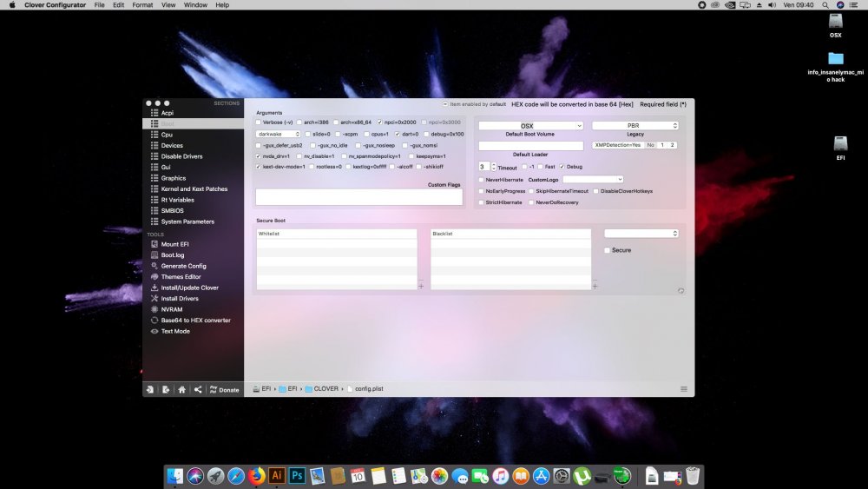Open Firefox from the Dock
Screen dimensions: 868x489
256,476
